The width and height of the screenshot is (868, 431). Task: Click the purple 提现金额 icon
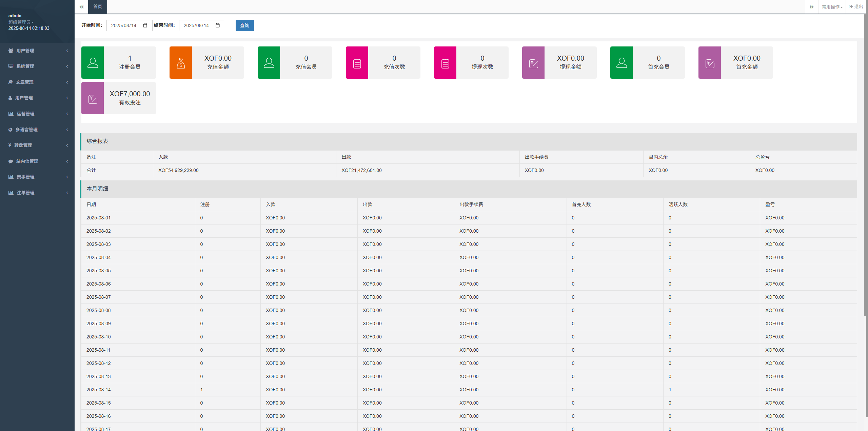pyautogui.click(x=533, y=63)
